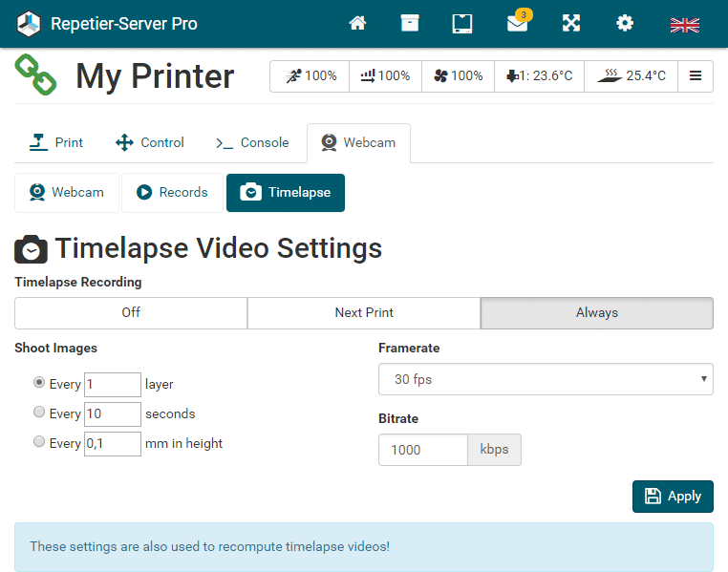Toggle fullscreen with the expand arrows icon
This screenshot has width=728, height=572.
point(571,23)
